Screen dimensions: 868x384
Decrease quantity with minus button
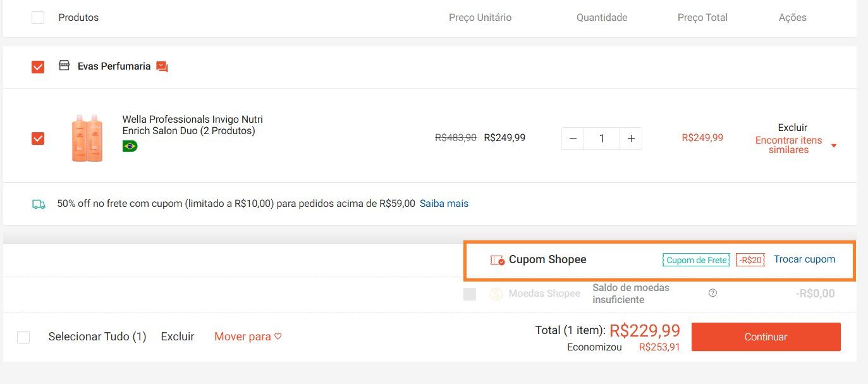tap(573, 139)
